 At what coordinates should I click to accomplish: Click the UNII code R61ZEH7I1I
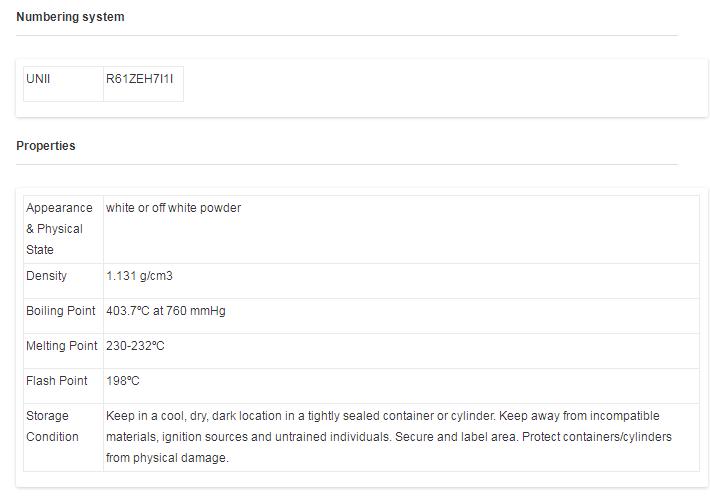click(139, 79)
